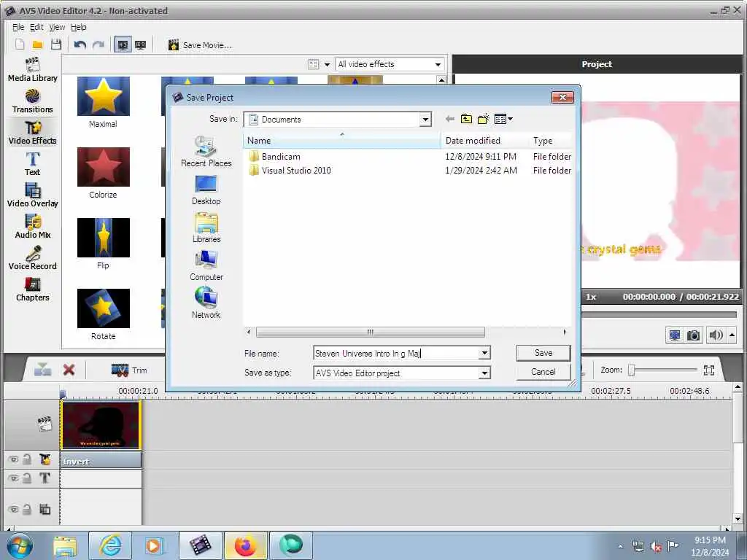The image size is (747, 560).
Task: Toggle lock on the text track
Action: (x=27, y=478)
